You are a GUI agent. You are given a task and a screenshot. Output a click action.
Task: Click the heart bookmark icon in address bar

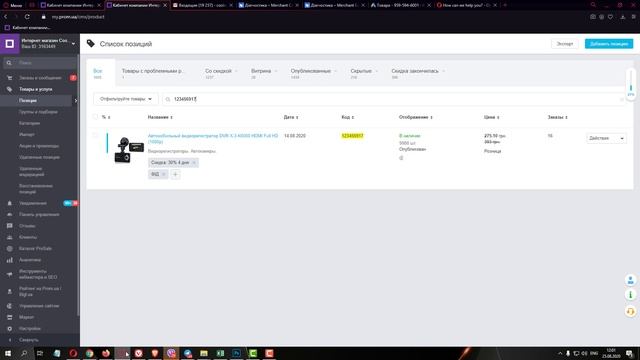[x=610, y=17]
